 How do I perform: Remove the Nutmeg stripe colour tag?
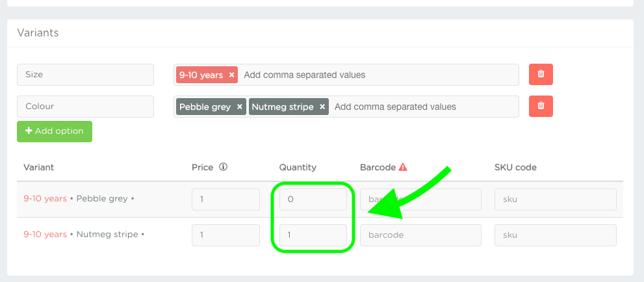click(322, 107)
